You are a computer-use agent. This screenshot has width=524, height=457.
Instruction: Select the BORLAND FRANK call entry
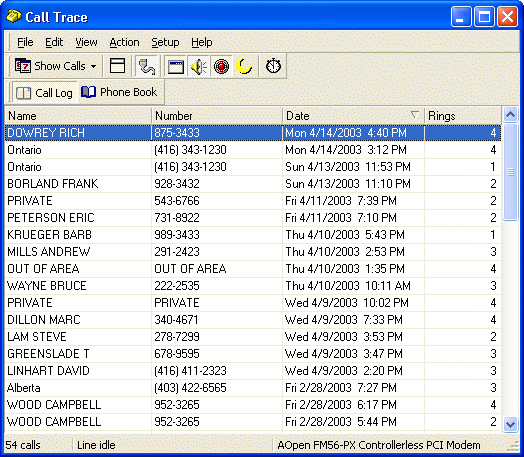click(253, 184)
